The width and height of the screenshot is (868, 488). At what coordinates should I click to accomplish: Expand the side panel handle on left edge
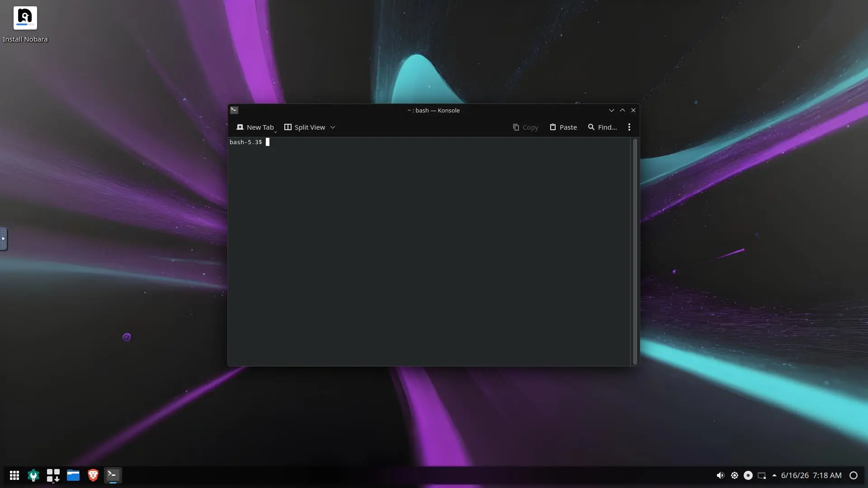coord(3,239)
